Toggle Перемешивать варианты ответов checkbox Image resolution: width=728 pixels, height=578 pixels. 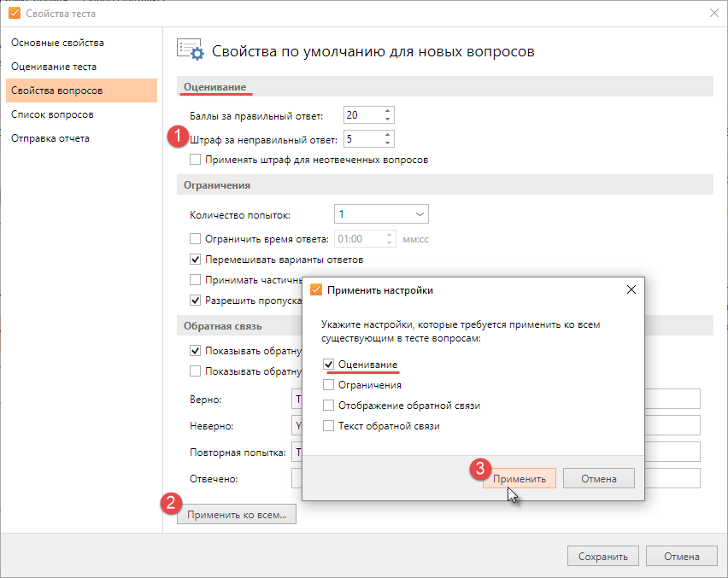pyautogui.click(x=195, y=260)
